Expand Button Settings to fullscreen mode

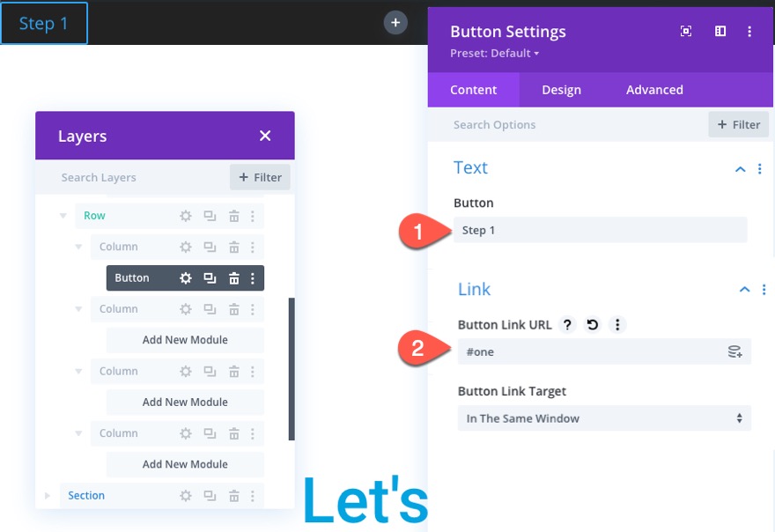coord(685,31)
